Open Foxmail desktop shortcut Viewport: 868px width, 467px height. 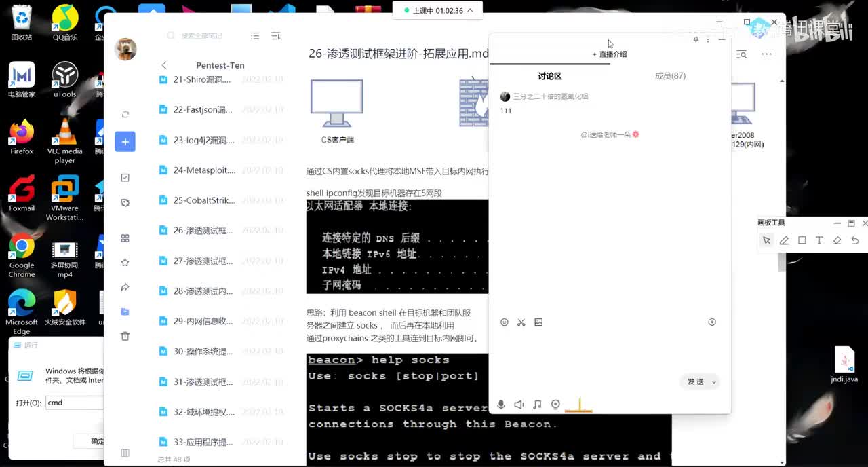pyautogui.click(x=22, y=194)
